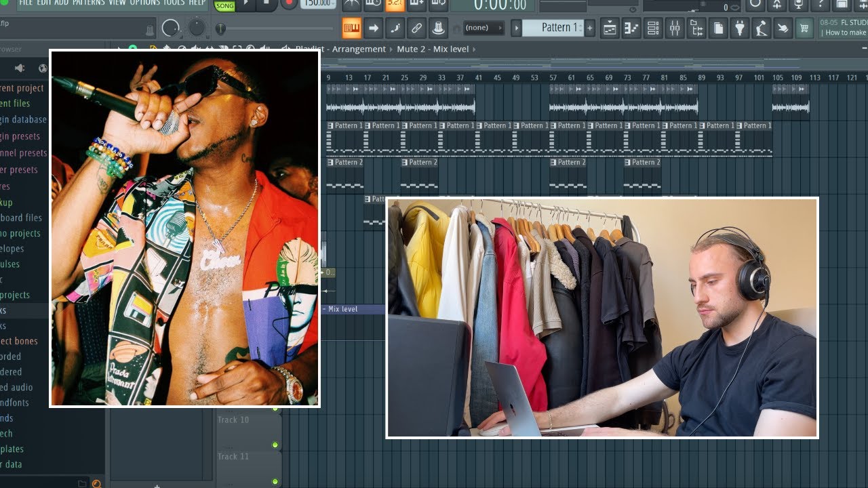Open the ADD menu
Screen dimensions: 868x488
[61, 3]
